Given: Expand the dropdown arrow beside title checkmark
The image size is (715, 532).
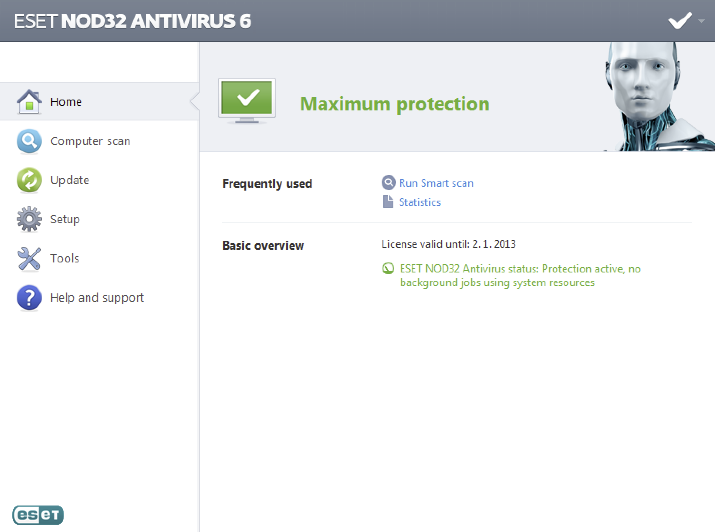Looking at the screenshot, I should pyautogui.click(x=702, y=20).
